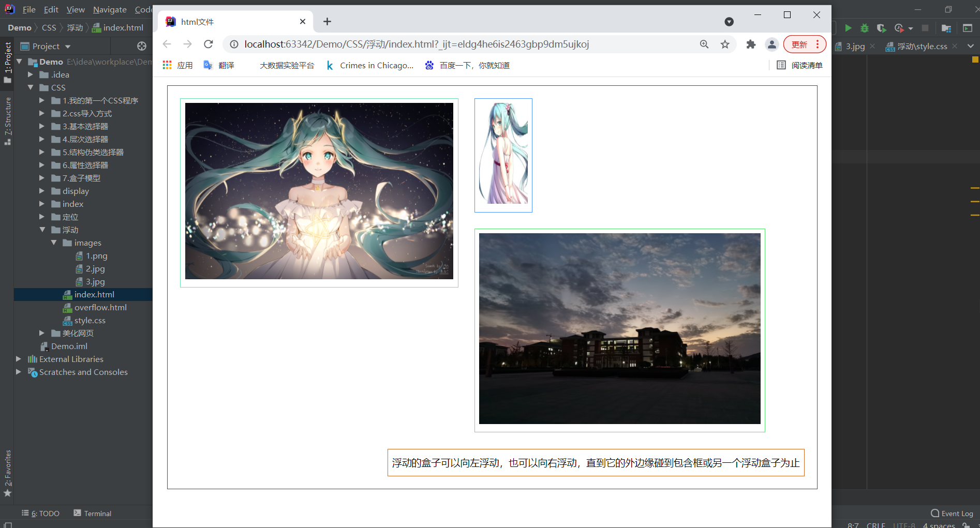This screenshot has width=980, height=528.
Task: Open the tab search dropdown circle in Chrome
Action: (729, 22)
